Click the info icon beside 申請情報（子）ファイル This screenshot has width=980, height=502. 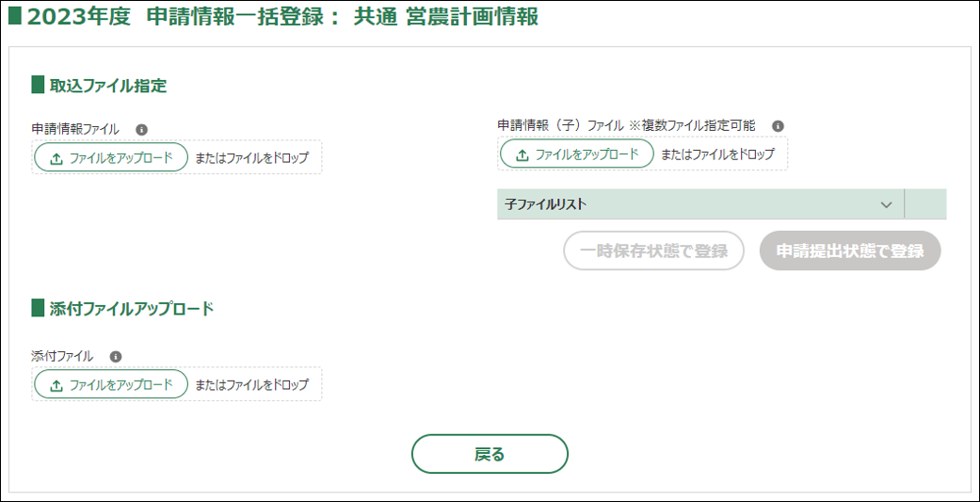(x=778, y=125)
